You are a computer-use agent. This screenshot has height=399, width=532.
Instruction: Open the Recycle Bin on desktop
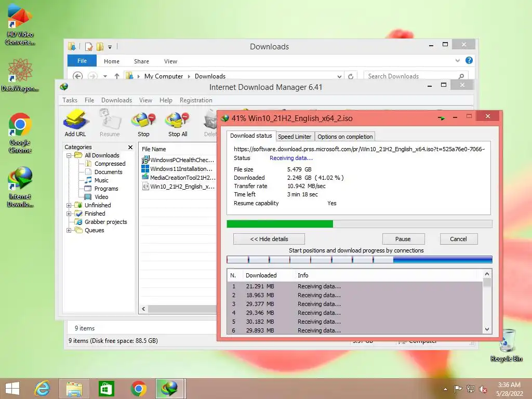coord(507,345)
